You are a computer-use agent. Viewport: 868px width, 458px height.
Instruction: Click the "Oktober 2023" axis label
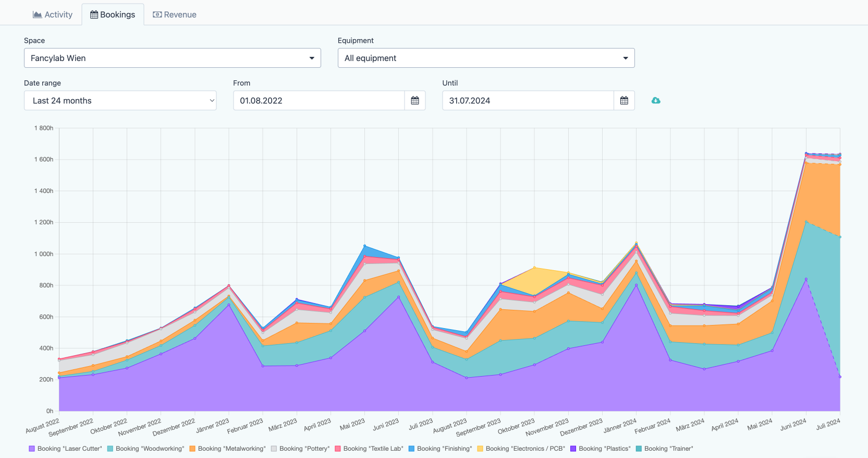click(516, 426)
